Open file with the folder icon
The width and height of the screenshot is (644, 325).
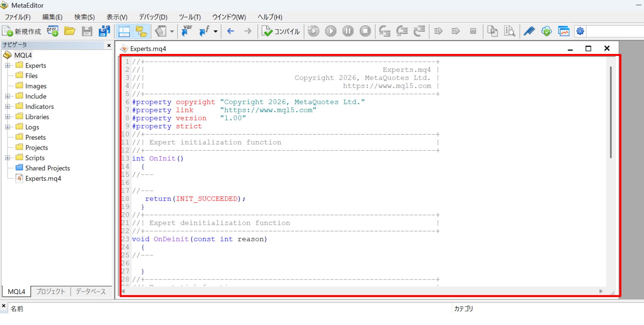click(x=70, y=31)
